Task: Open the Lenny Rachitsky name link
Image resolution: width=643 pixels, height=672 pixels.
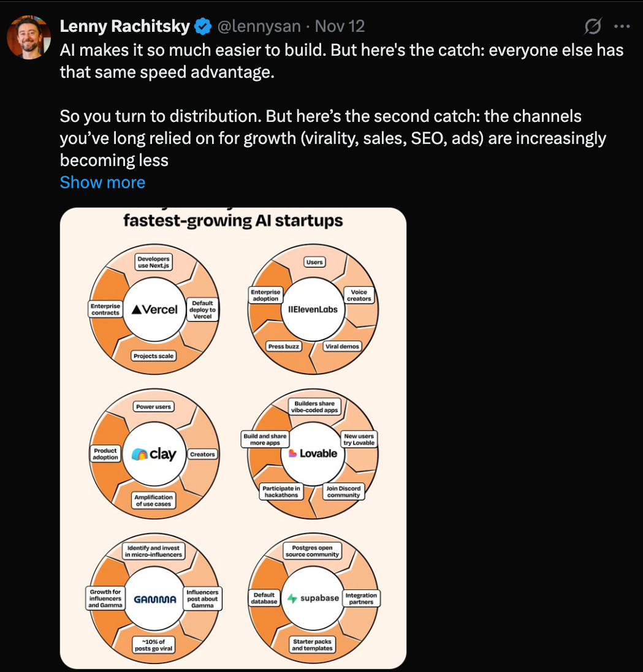Action: coord(126,26)
